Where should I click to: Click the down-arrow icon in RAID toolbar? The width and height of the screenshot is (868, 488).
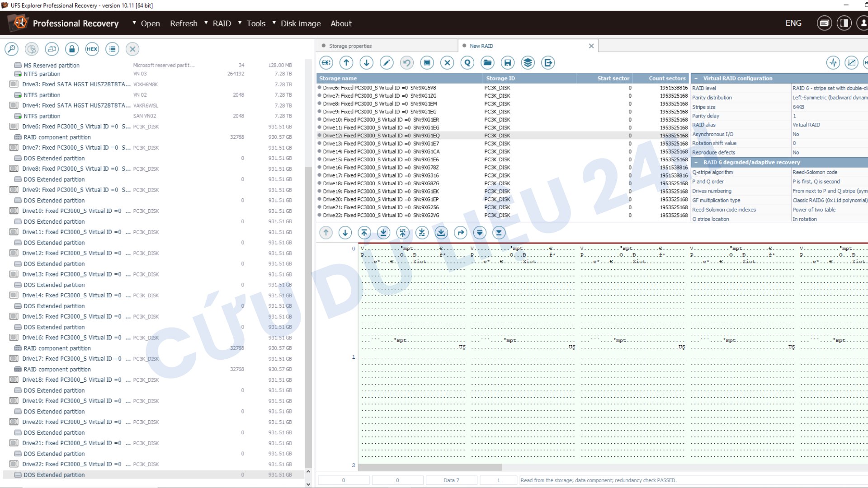coord(367,63)
